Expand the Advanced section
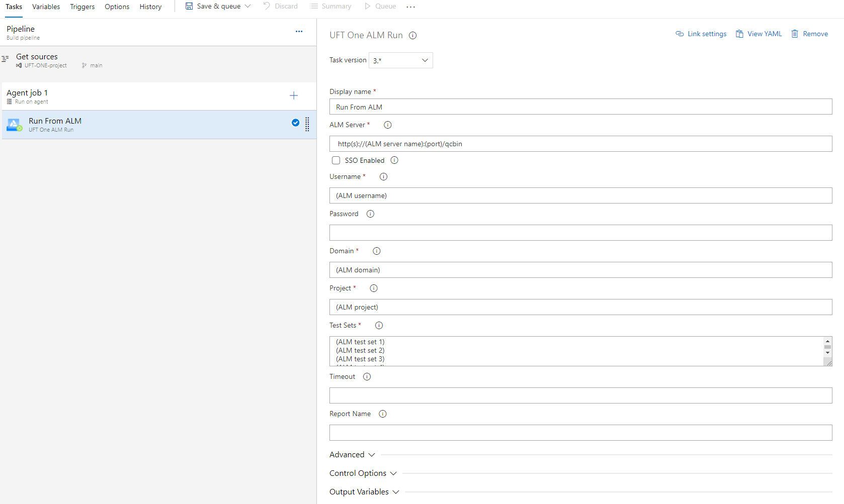 352,455
